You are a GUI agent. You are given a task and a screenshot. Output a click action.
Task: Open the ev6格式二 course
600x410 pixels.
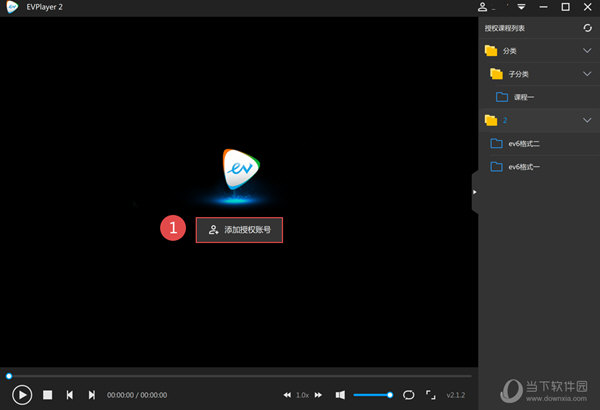click(539, 144)
